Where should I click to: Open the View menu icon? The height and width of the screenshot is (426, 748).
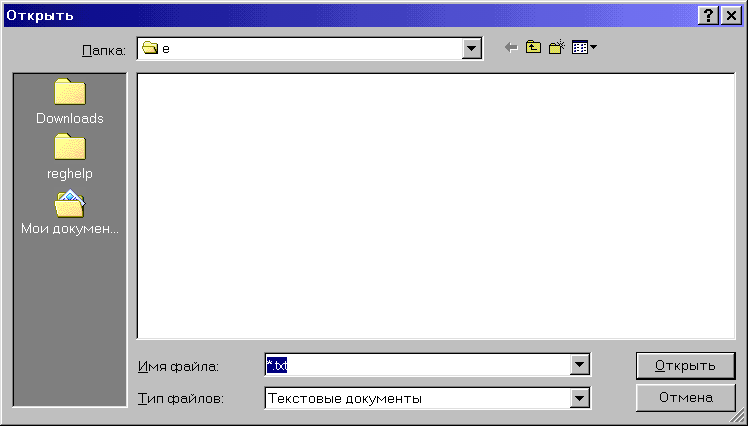(584, 48)
